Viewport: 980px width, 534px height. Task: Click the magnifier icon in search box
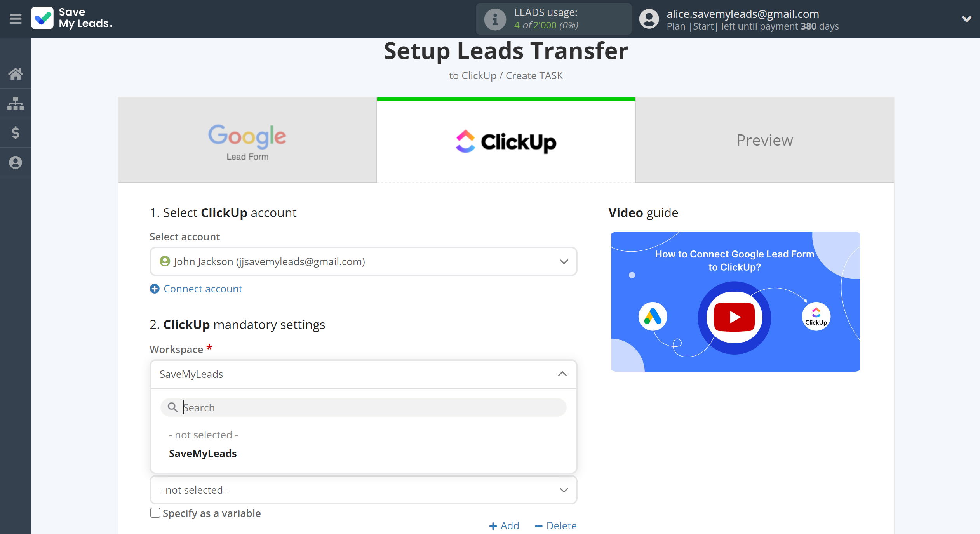click(x=172, y=407)
